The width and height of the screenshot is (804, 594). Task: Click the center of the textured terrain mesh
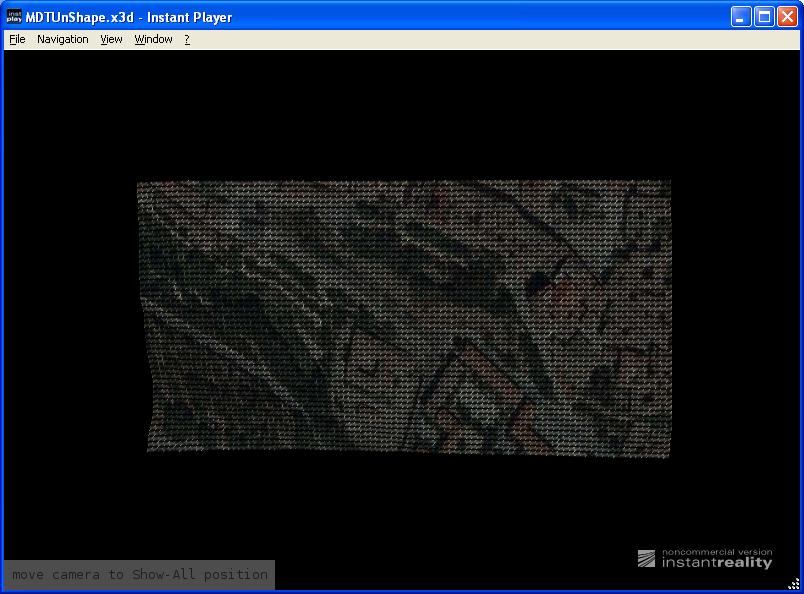404,318
